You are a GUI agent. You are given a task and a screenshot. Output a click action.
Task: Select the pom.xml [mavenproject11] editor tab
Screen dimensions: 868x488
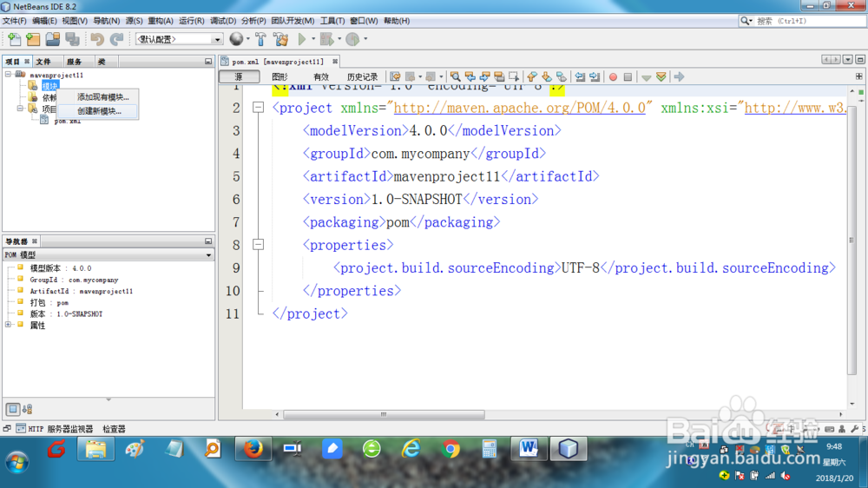tap(278, 62)
